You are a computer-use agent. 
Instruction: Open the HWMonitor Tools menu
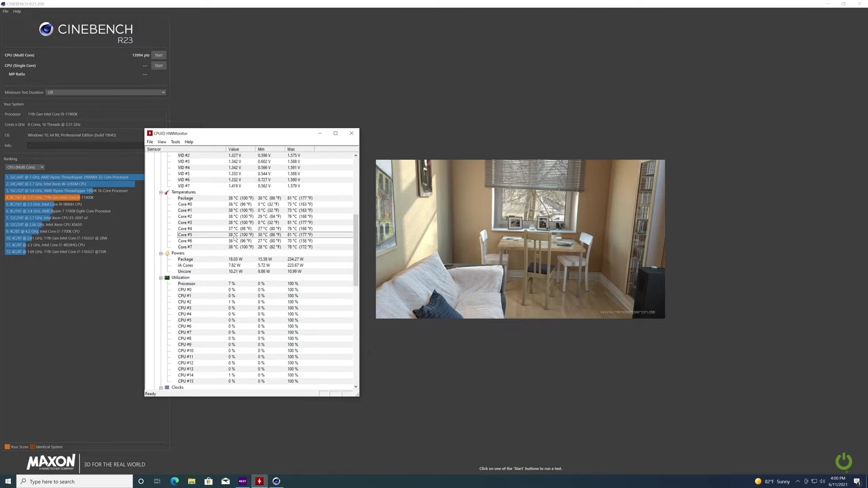(175, 142)
